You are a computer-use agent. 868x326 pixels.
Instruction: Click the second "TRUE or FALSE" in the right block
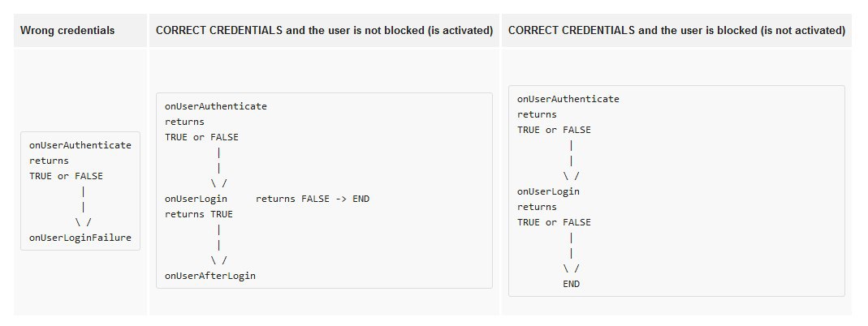point(555,222)
